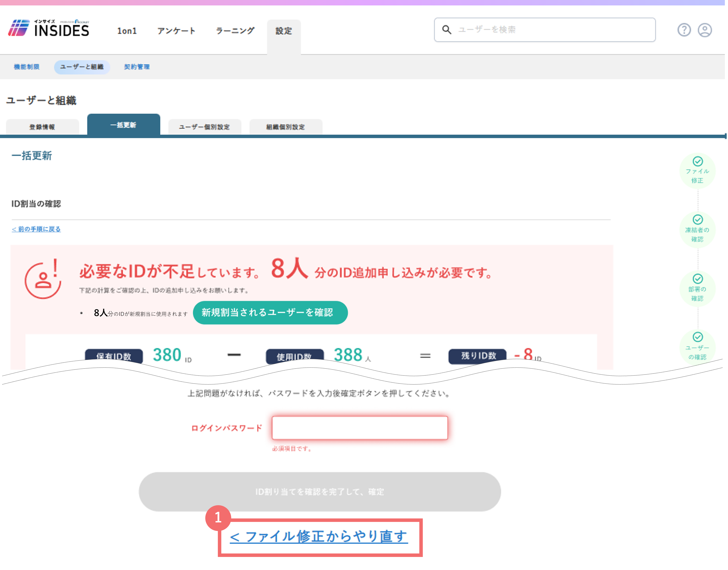
Task: Open the 1on1 menu
Action: [127, 31]
